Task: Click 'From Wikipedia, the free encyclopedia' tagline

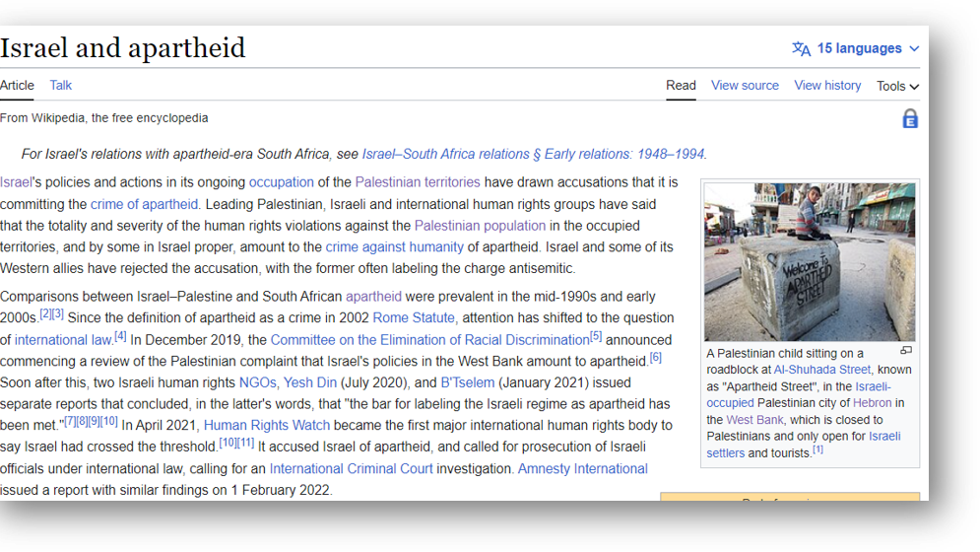Action: coord(103,117)
